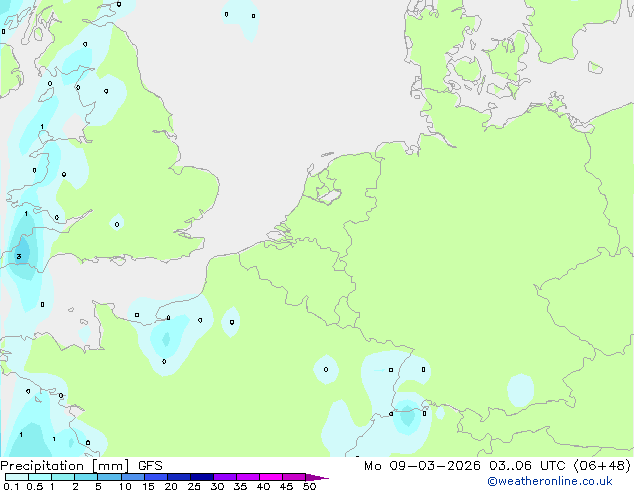The image size is (634, 490).
Task: Click the 'Mo 09-03-2026' date text
Action: pos(422,466)
